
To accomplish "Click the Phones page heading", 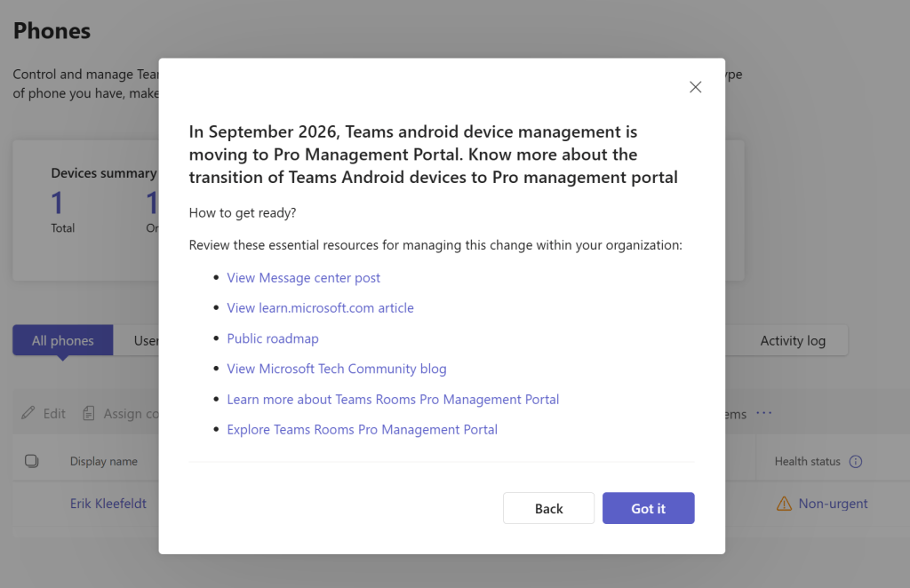I will click(x=52, y=31).
